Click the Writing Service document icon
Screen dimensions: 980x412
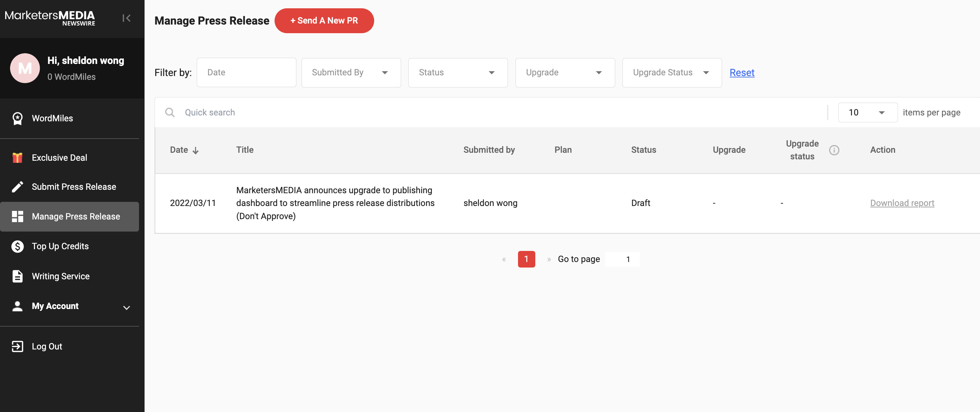click(18, 276)
